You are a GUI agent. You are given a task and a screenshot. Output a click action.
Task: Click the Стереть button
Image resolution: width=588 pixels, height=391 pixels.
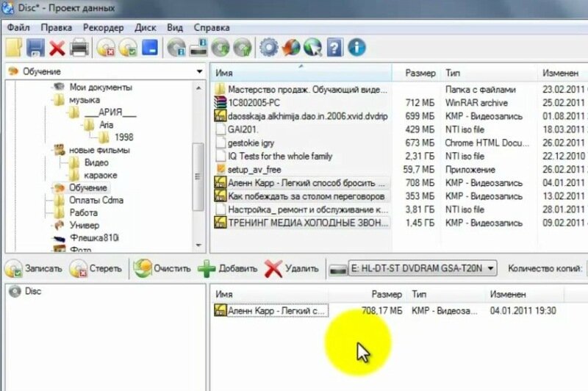[96, 268]
